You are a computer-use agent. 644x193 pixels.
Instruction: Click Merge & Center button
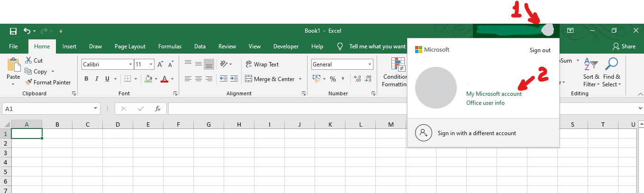point(270,79)
